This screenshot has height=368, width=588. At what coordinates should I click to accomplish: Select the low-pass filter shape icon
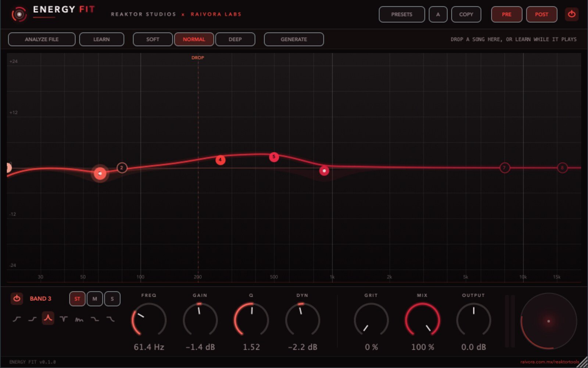coord(110,319)
